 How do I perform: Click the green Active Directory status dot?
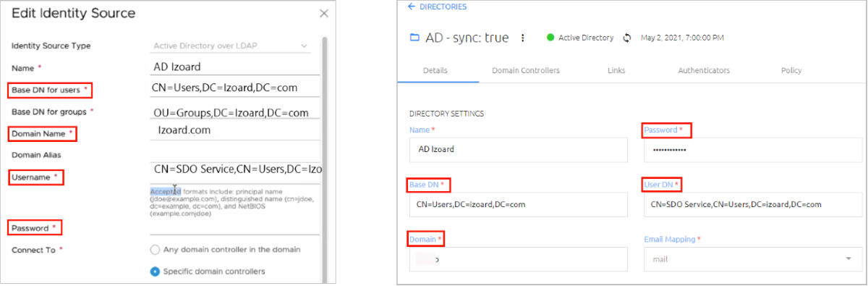pos(550,38)
